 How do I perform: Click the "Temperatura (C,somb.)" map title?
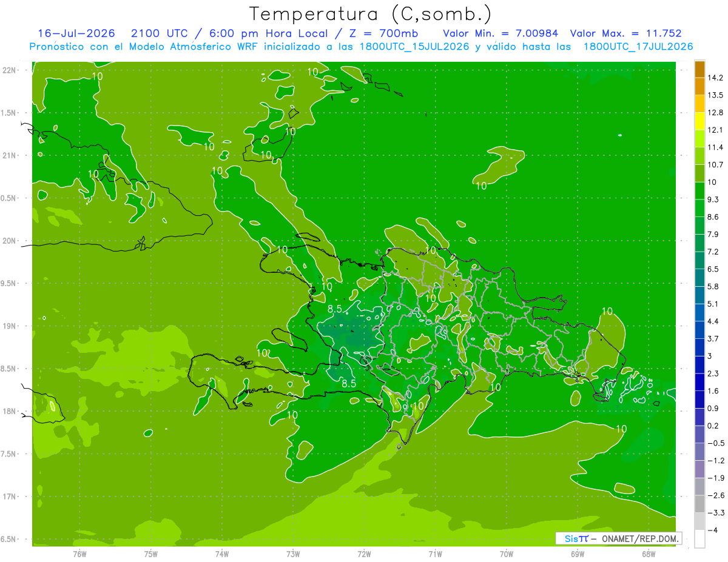click(371, 14)
